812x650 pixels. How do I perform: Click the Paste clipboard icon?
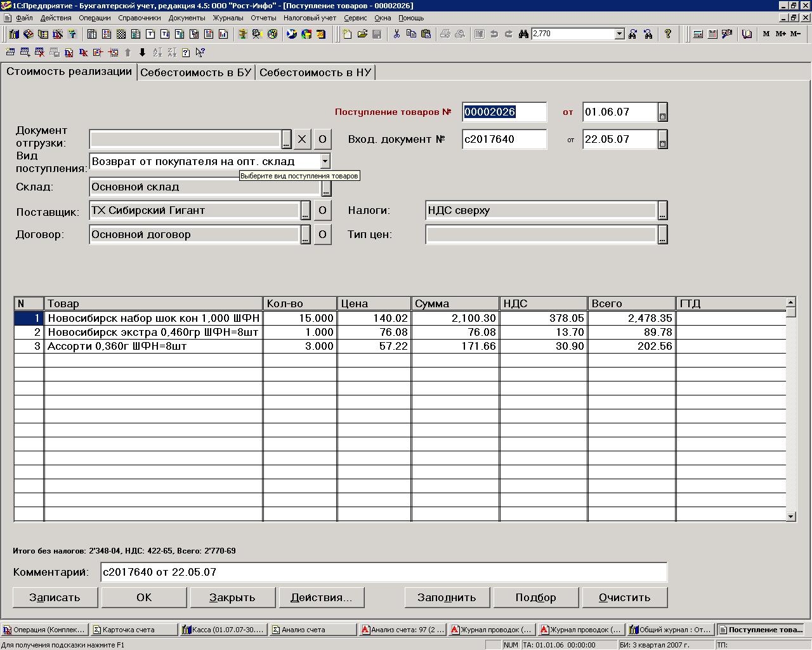pyautogui.click(x=426, y=34)
